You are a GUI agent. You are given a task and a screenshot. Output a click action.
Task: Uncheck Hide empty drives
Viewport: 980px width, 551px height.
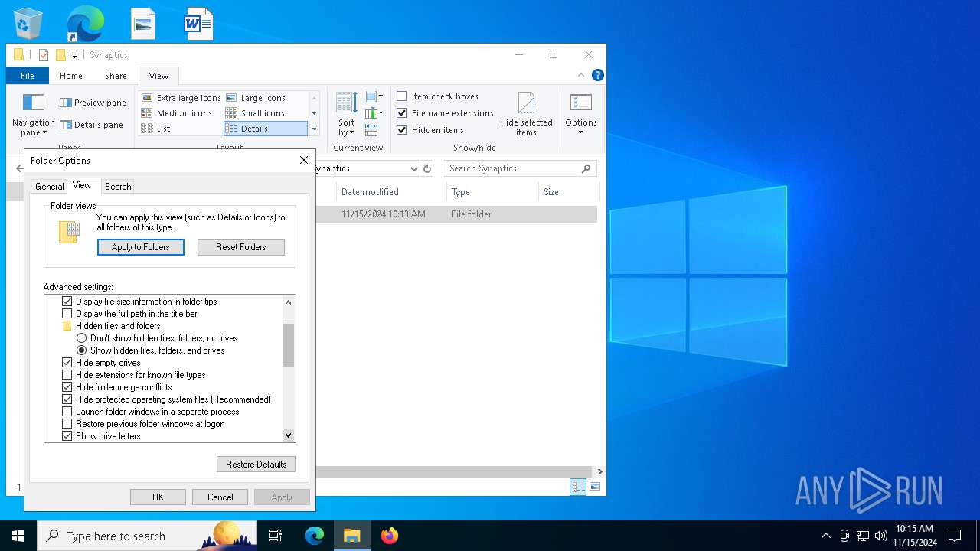tap(67, 363)
